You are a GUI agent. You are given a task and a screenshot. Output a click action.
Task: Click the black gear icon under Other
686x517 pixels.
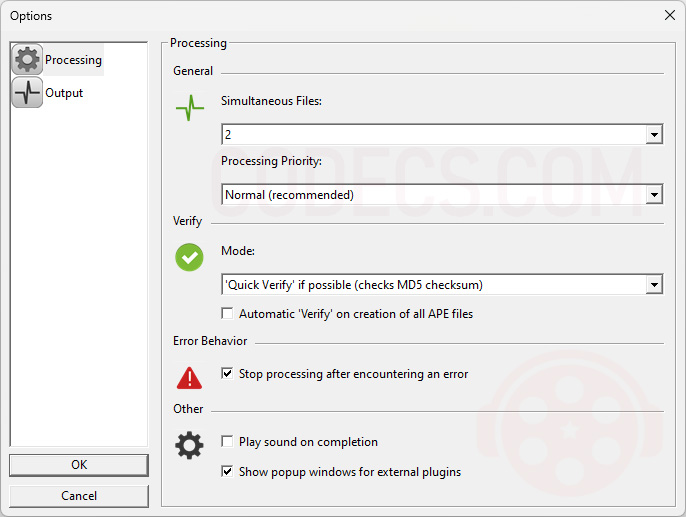189,445
